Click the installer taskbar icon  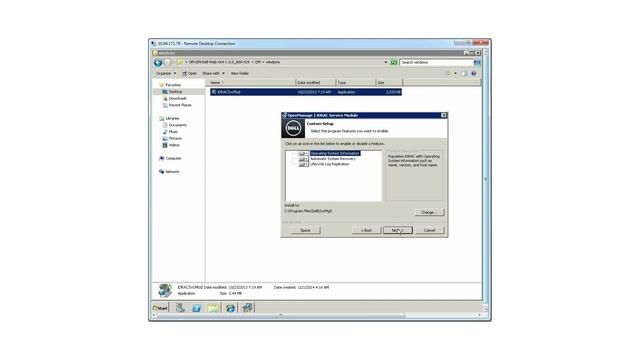point(247,307)
